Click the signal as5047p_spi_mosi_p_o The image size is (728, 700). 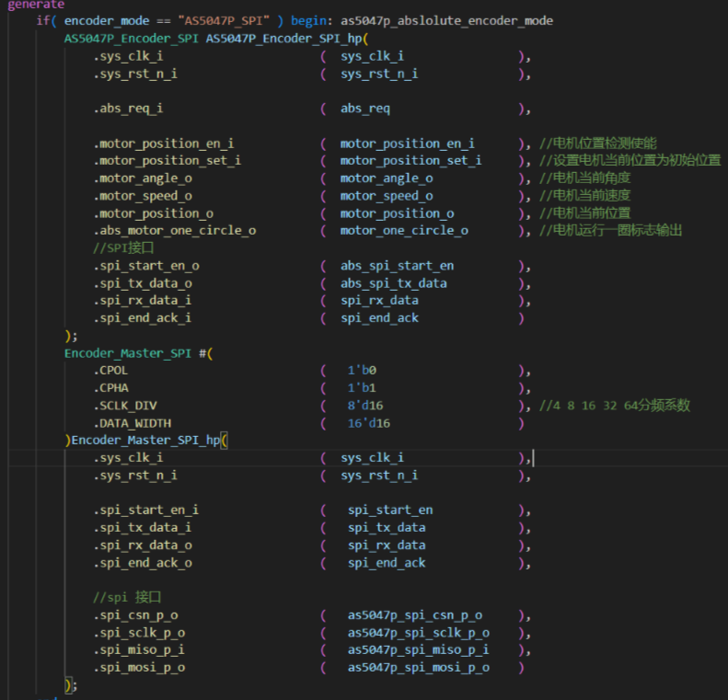(419, 668)
